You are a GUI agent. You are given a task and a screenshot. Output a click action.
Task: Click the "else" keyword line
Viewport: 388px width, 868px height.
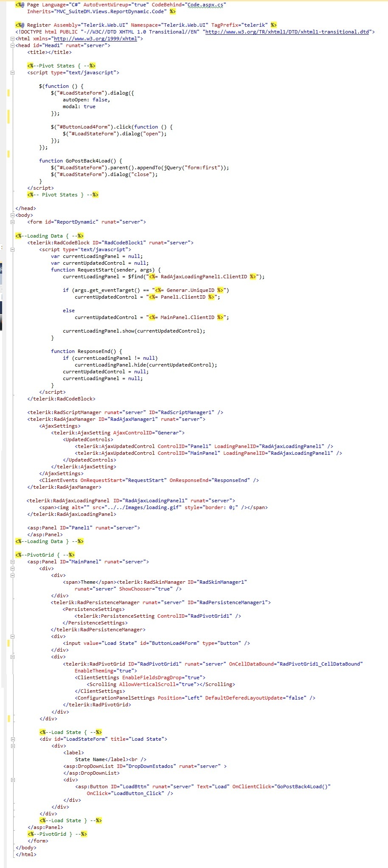tap(69, 311)
